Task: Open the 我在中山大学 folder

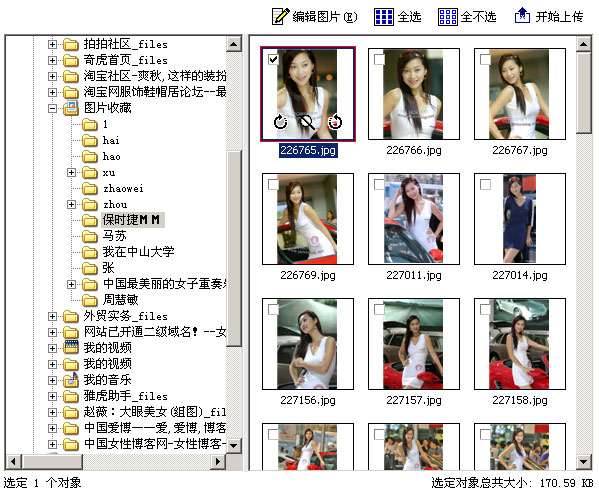Action: 138,252
